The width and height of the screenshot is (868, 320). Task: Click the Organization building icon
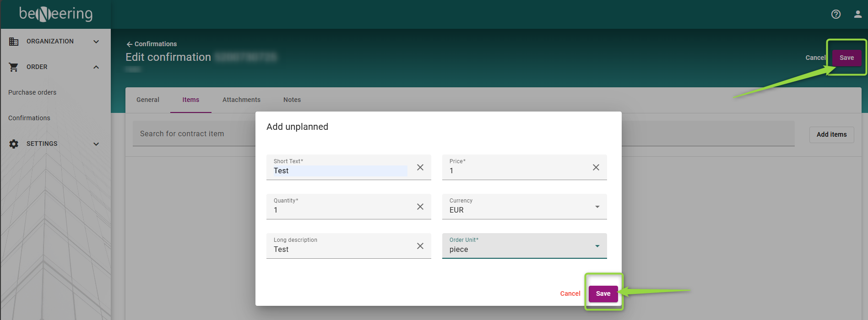(x=14, y=42)
